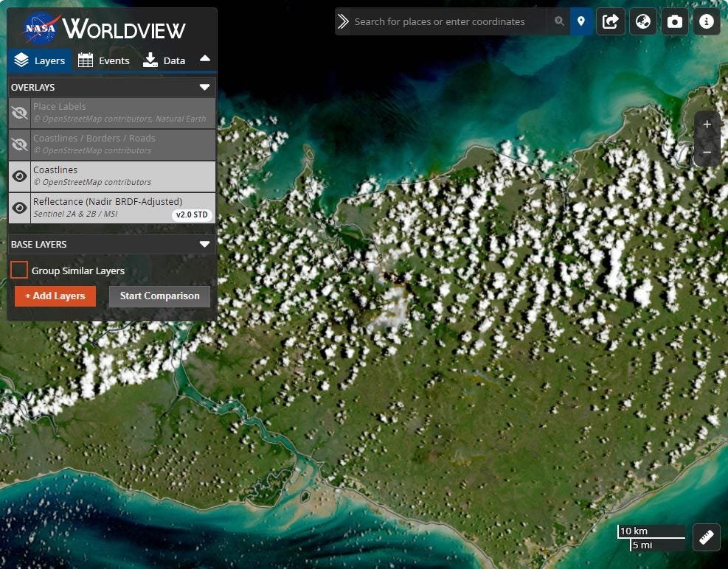This screenshot has height=569, width=728.
Task: Open the share link tool
Action: pos(611,21)
